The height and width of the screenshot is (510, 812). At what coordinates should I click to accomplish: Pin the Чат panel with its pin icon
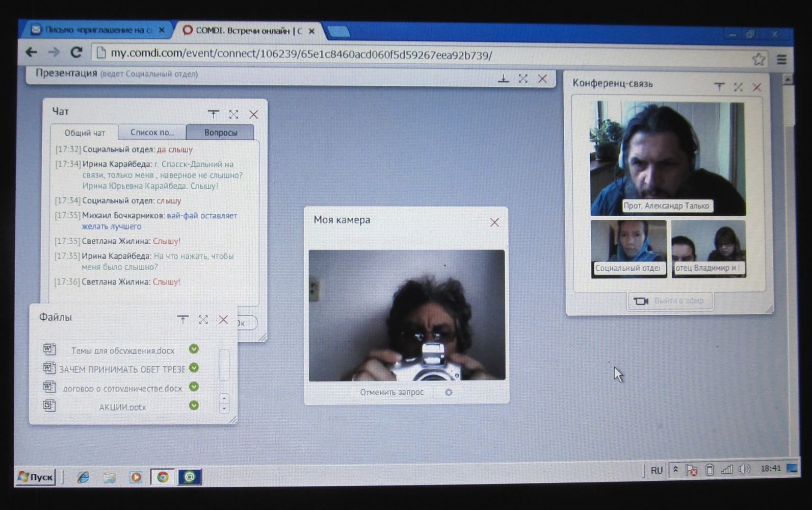point(213,114)
